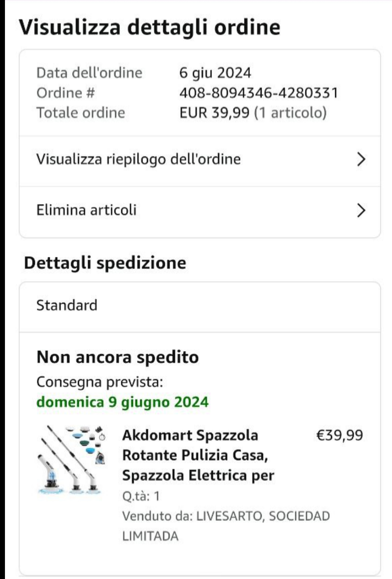
Task: Click the Consegna prevista label
Action: click(100, 382)
